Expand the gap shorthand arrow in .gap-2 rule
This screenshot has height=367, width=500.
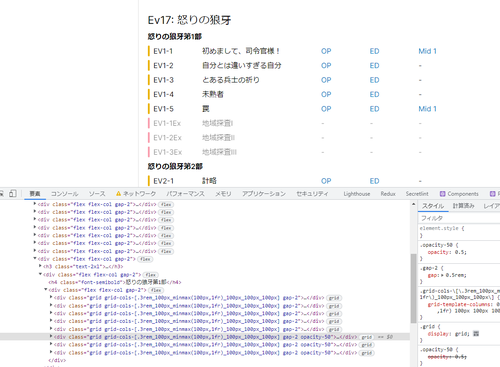443,275
